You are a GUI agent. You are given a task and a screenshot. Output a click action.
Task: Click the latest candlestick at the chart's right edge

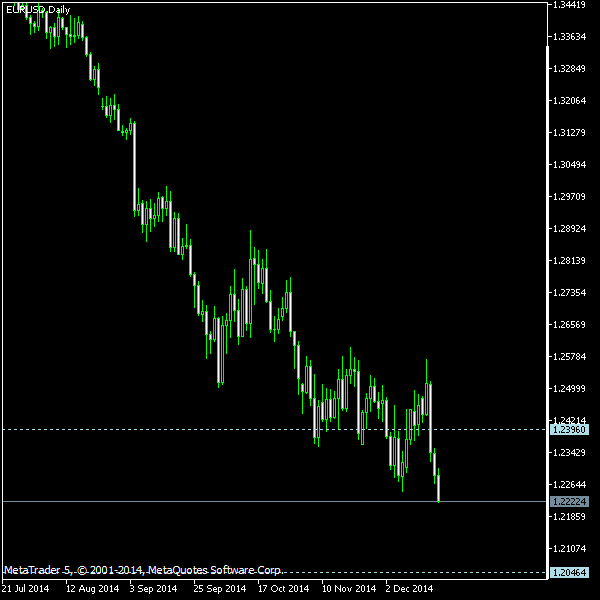click(439, 487)
